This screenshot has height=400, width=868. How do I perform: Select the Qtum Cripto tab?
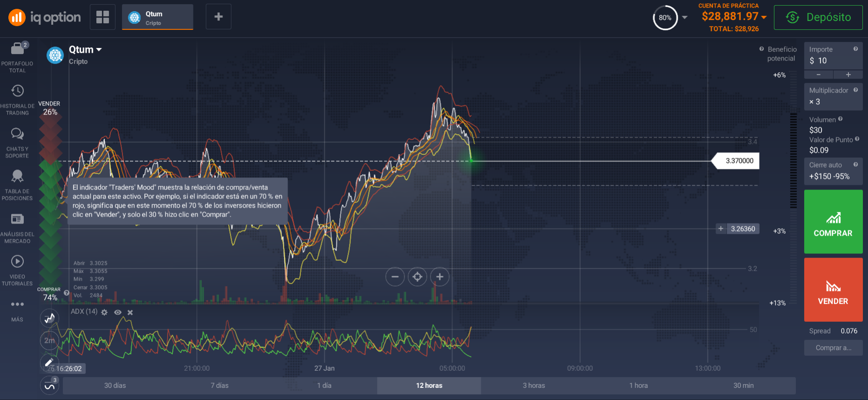click(157, 17)
